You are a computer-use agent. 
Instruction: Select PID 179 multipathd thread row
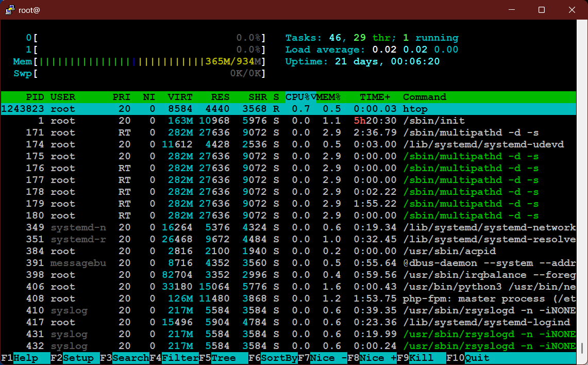289,204
